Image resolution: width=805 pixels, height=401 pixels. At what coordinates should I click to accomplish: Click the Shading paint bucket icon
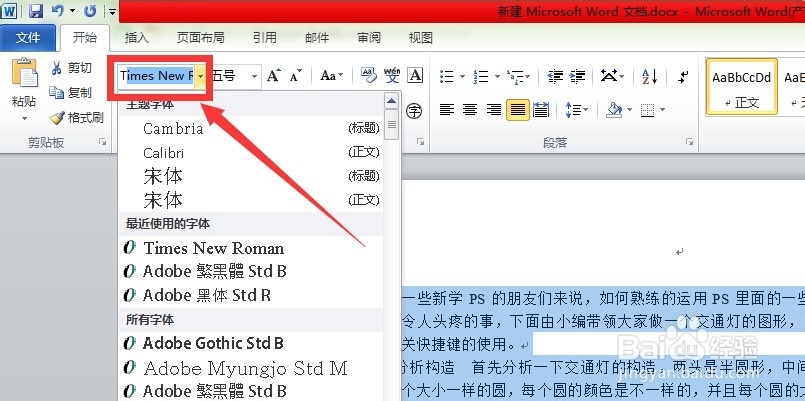click(x=614, y=109)
